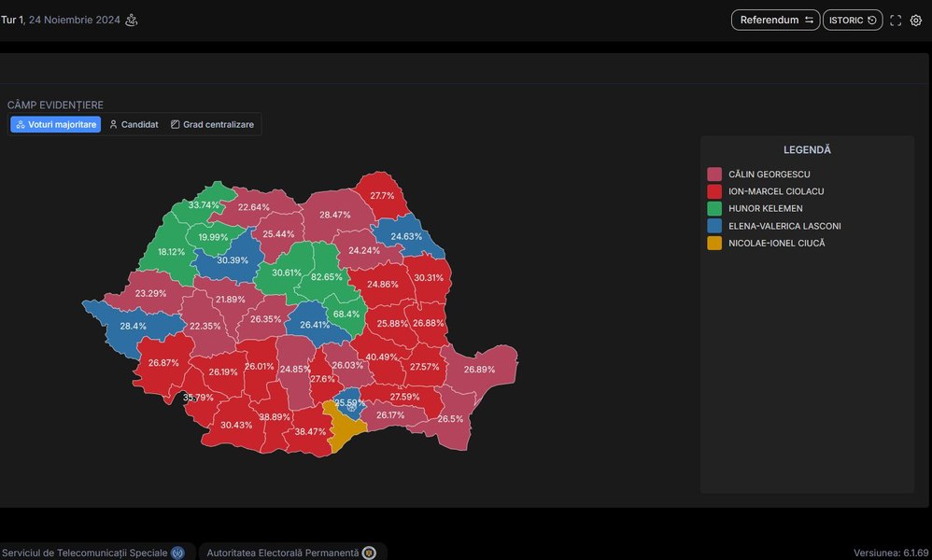Switch highlight mode to Candidat
The image size is (932, 560).
point(134,124)
